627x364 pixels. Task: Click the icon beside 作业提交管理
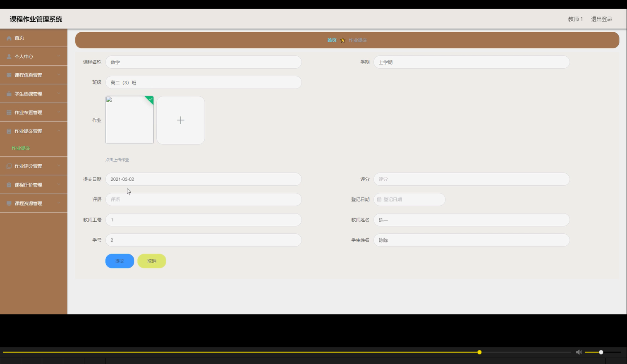click(9, 131)
